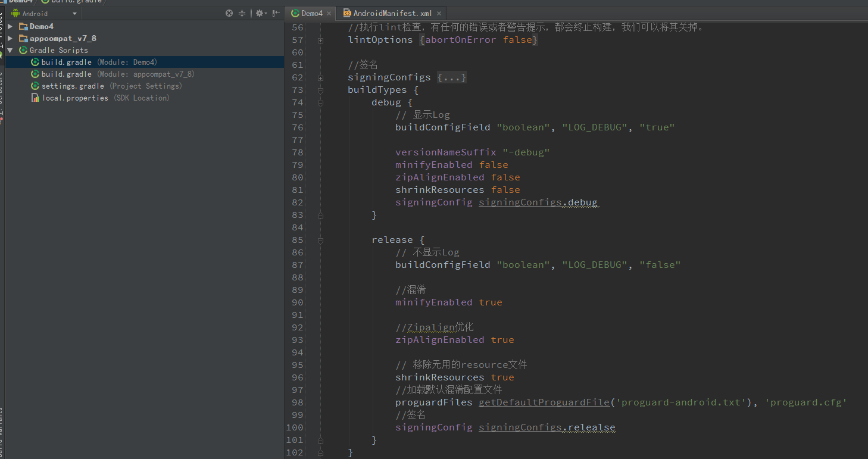The height and width of the screenshot is (459, 868).
Task: Collapse the debug block fold marker
Action: pyautogui.click(x=320, y=102)
